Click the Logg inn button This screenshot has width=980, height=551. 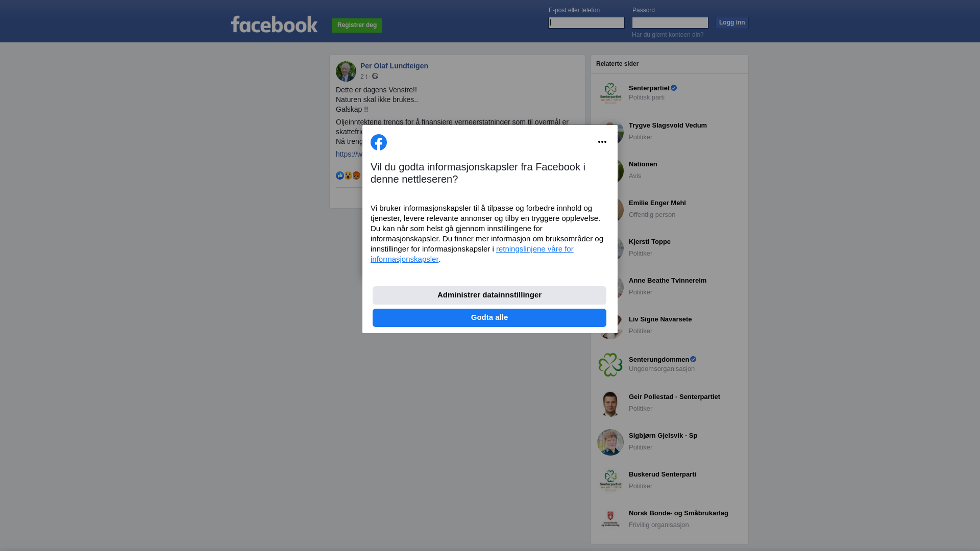click(732, 23)
